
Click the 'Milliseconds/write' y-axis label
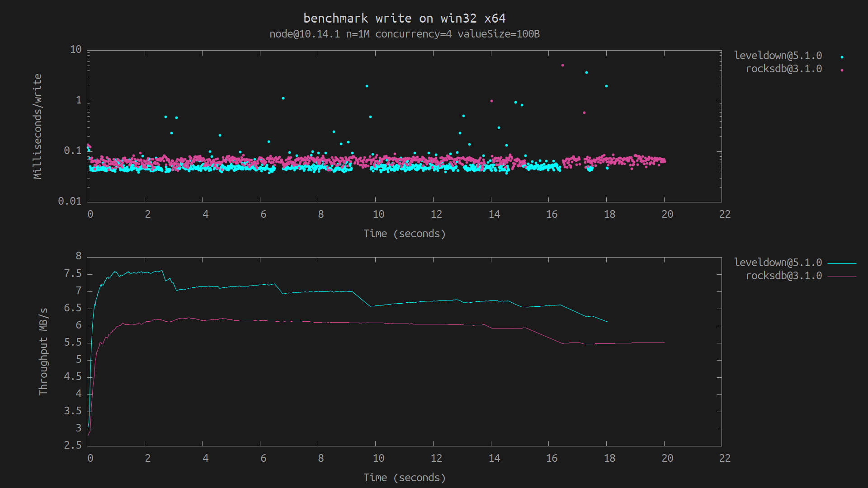pos(38,127)
